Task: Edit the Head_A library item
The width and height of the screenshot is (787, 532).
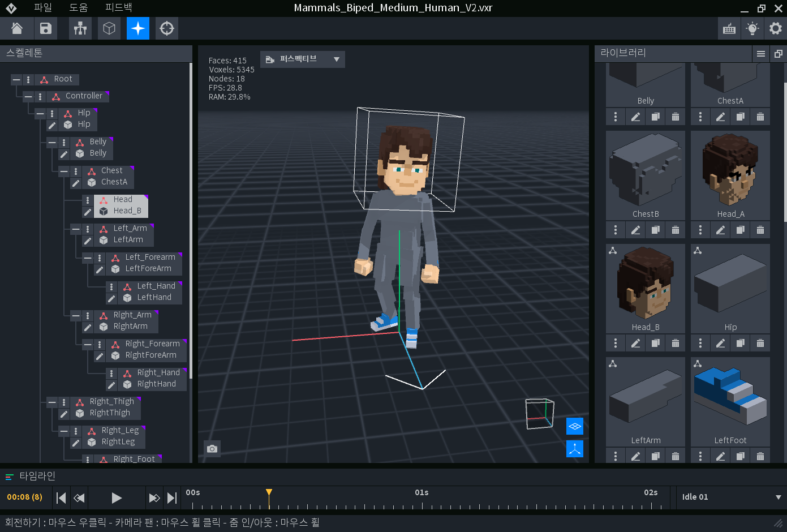Action: [x=720, y=230]
